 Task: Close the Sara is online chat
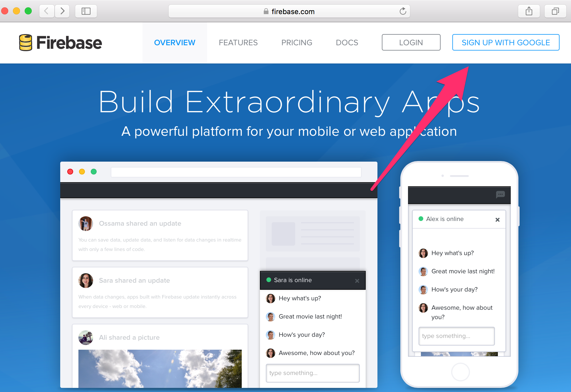pyautogui.click(x=357, y=281)
